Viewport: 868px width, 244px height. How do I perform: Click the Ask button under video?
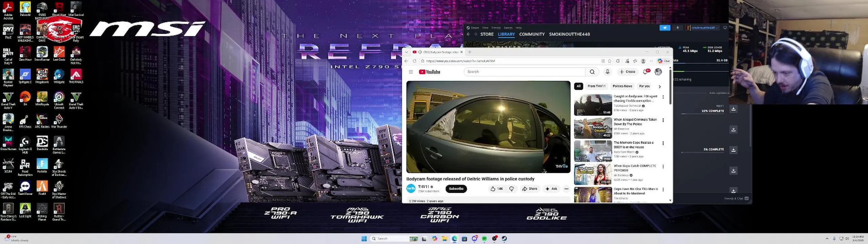click(551, 189)
